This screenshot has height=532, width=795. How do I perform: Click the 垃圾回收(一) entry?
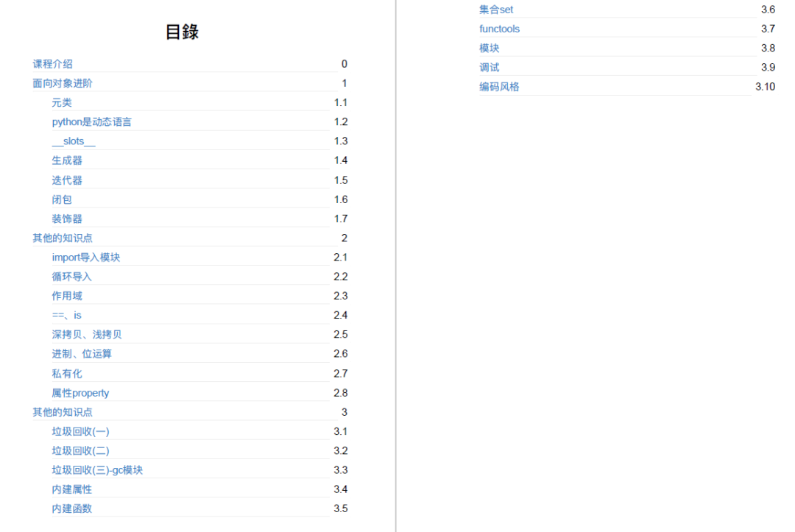(x=82, y=430)
